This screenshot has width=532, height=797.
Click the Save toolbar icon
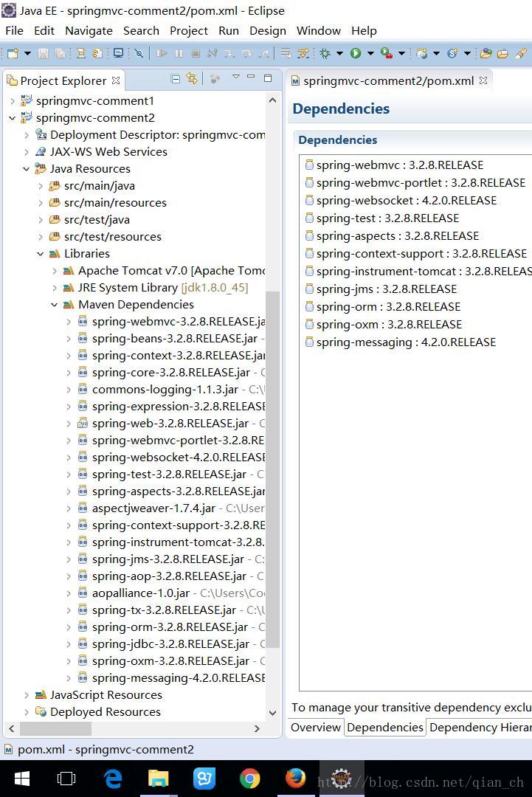tap(44, 53)
